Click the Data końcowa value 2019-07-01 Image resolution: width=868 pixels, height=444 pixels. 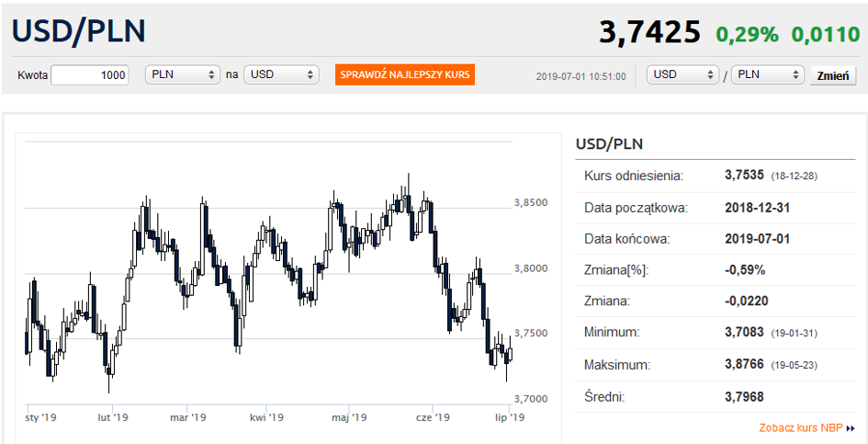757,239
